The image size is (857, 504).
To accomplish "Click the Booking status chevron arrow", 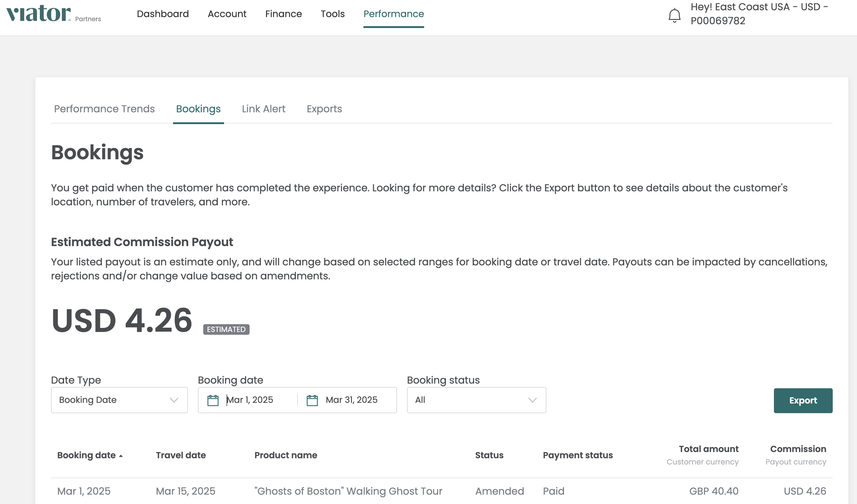I will click(532, 400).
